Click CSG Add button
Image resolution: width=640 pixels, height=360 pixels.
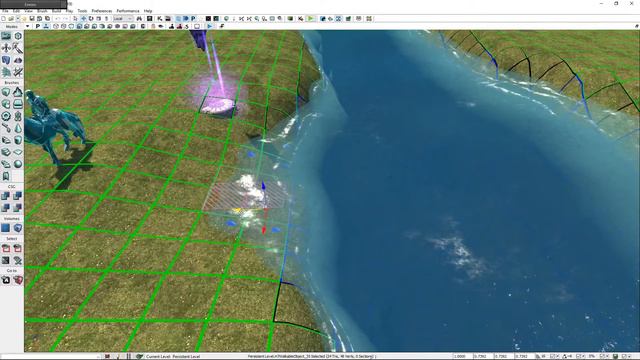click(6, 196)
